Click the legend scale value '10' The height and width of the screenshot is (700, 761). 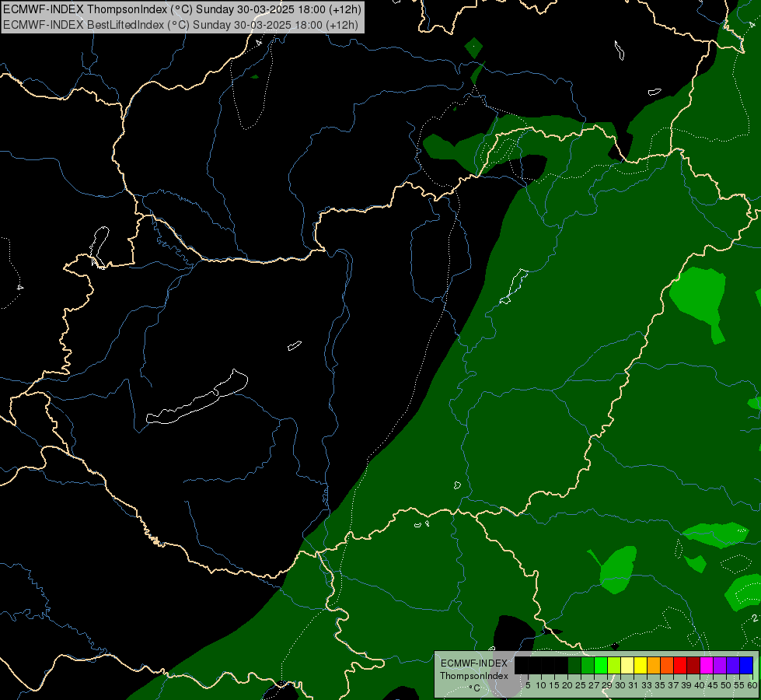[x=541, y=685]
